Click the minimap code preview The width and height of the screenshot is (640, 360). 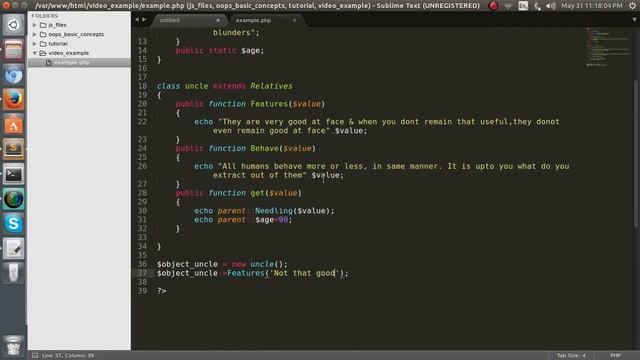[608, 47]
